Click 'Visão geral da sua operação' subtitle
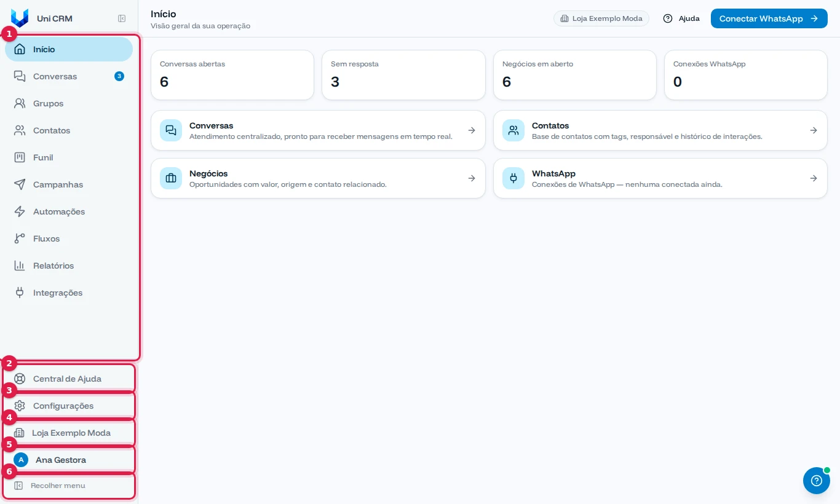The height and width of the screenshot is (504, 840). [x=200, y=26]
